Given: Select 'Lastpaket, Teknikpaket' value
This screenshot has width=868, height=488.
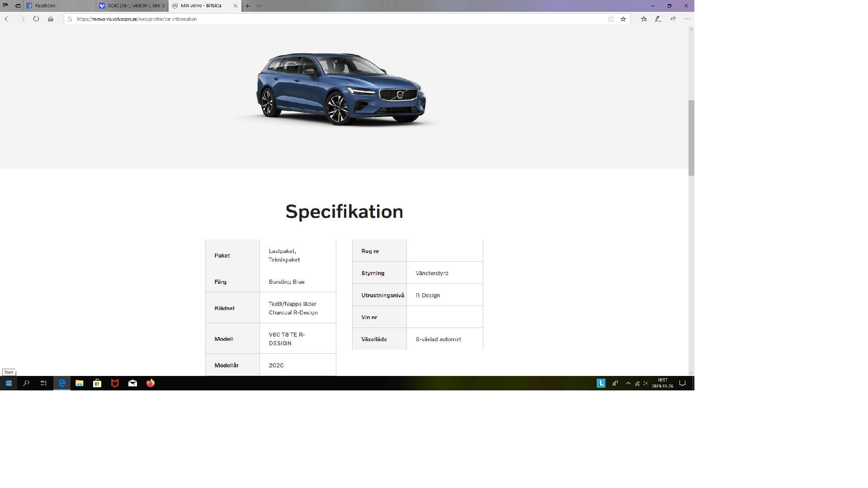Looking at the screenshot, I should click(284, 255).
